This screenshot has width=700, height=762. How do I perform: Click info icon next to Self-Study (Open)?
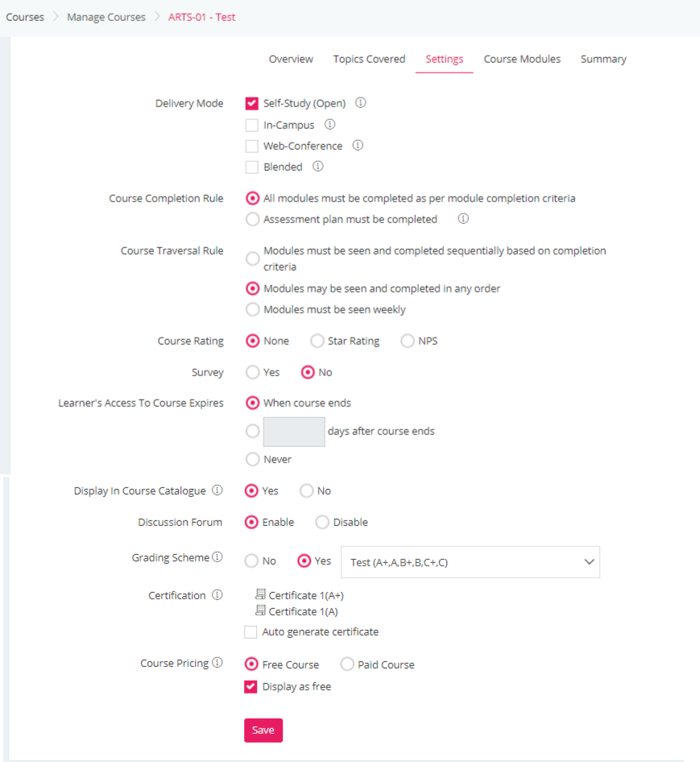[x=360, y=102]
